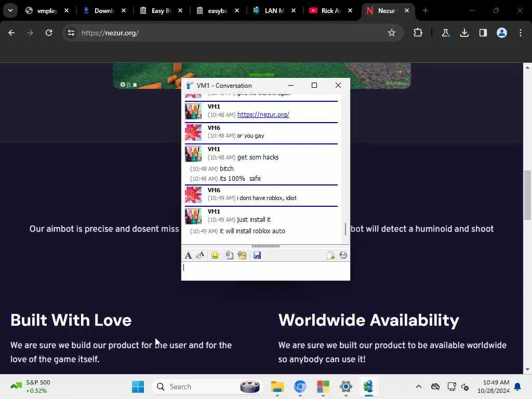Click the network display tray icon
532x399 pixels.
451,387
